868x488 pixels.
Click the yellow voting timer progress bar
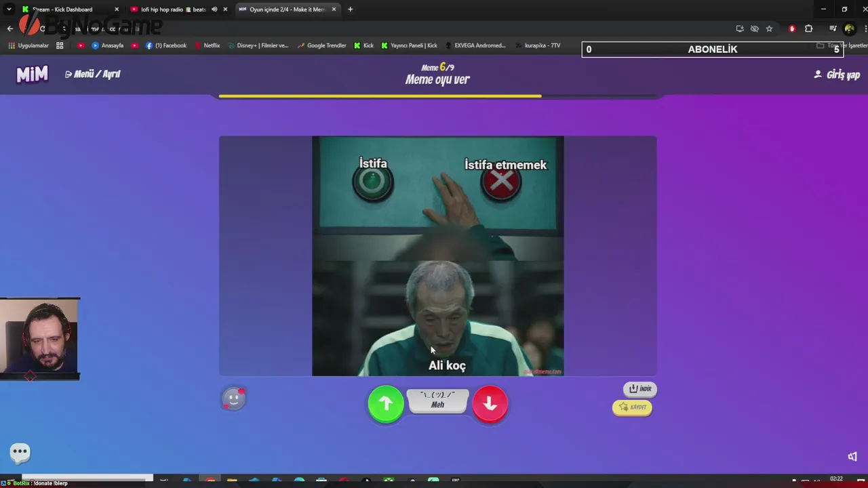[x=380, y=96]
